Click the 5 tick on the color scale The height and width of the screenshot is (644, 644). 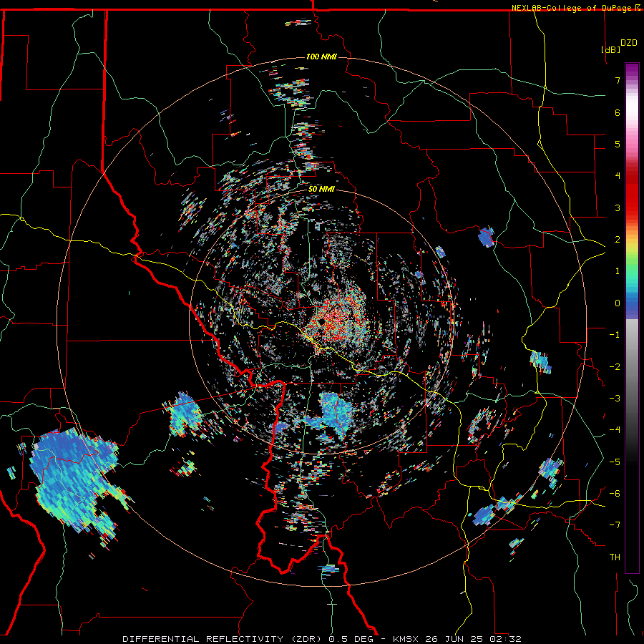(x=618, y=144)
